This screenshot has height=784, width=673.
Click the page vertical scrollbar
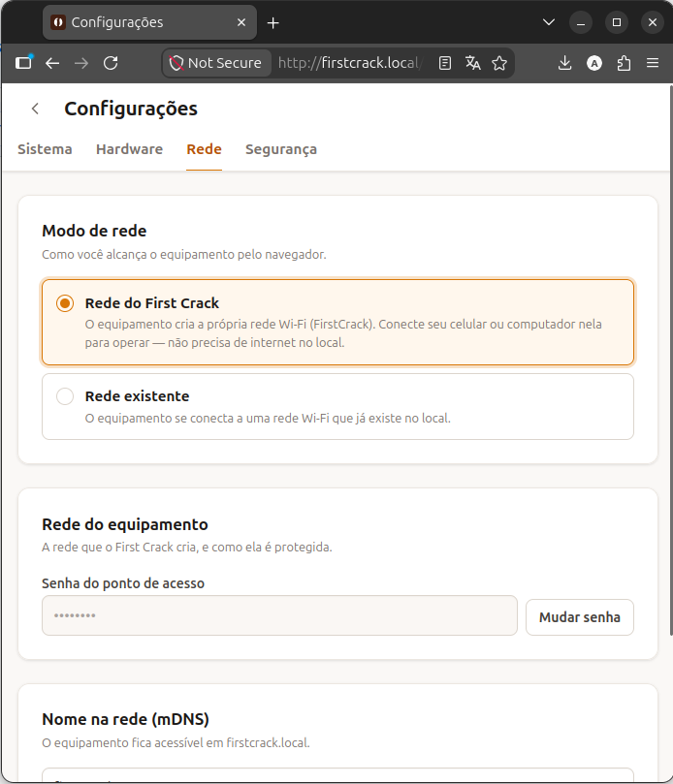tap(671, 361)
